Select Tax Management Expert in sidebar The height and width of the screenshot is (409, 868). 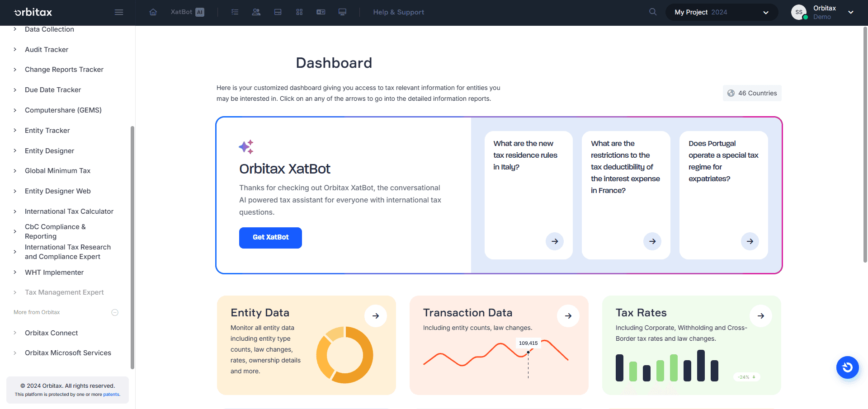(x=64, y=292)
